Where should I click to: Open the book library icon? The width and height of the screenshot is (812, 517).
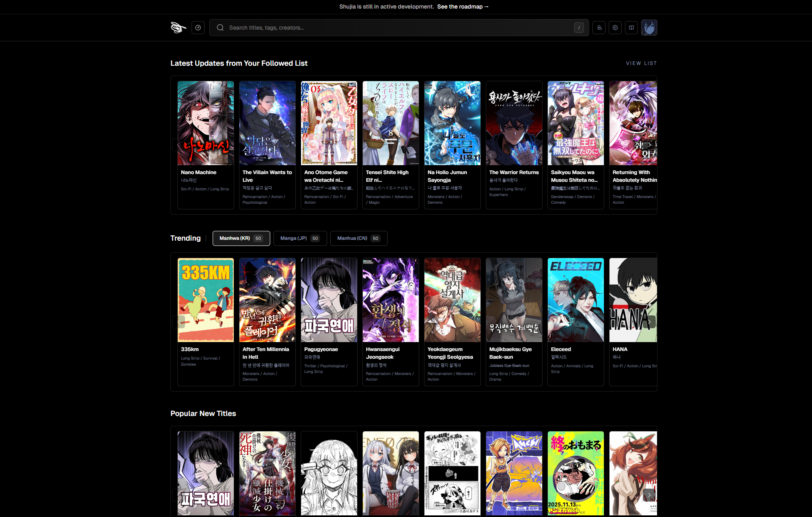[631, 28]
